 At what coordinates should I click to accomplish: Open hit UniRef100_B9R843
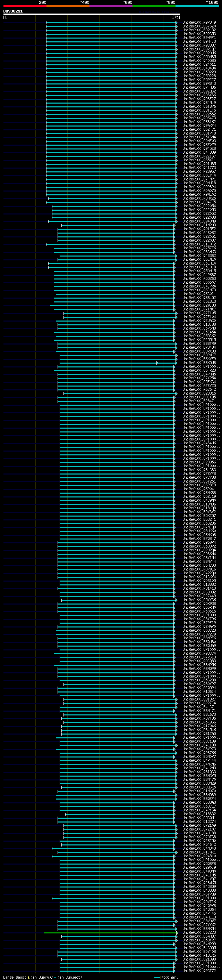(x=199, y=84)
